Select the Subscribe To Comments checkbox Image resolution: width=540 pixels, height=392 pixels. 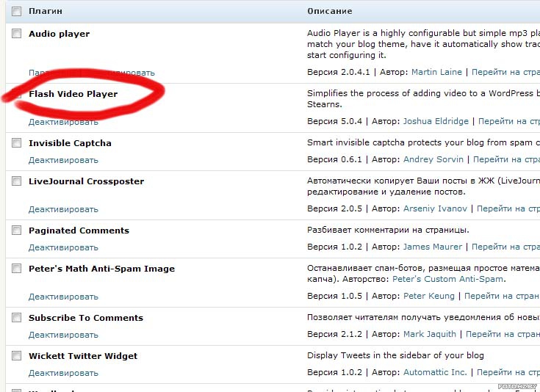[16, 318]
